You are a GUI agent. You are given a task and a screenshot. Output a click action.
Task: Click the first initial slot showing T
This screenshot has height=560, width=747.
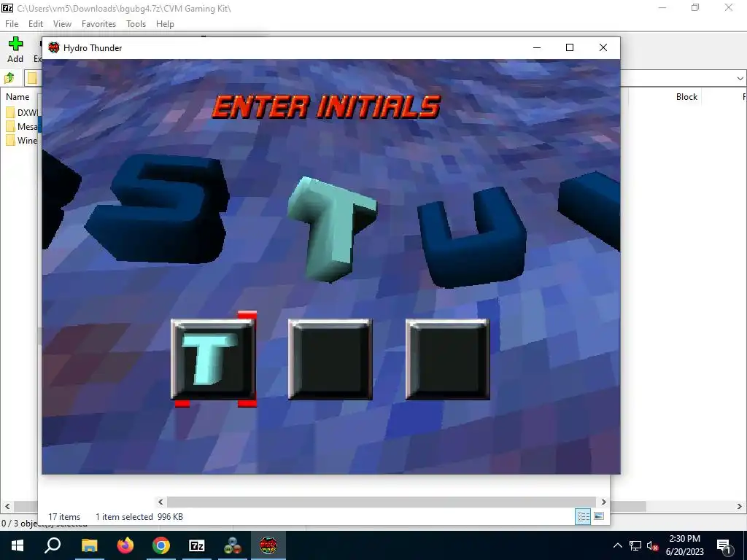tap(213, 359)
